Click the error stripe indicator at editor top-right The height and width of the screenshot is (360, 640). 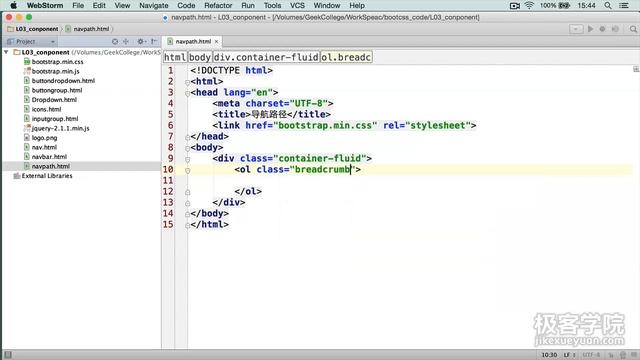click(x=636, y=69)
